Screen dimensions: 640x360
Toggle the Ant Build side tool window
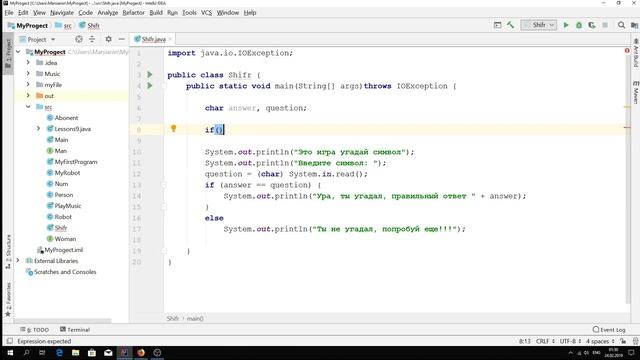(x=636, y=53)
